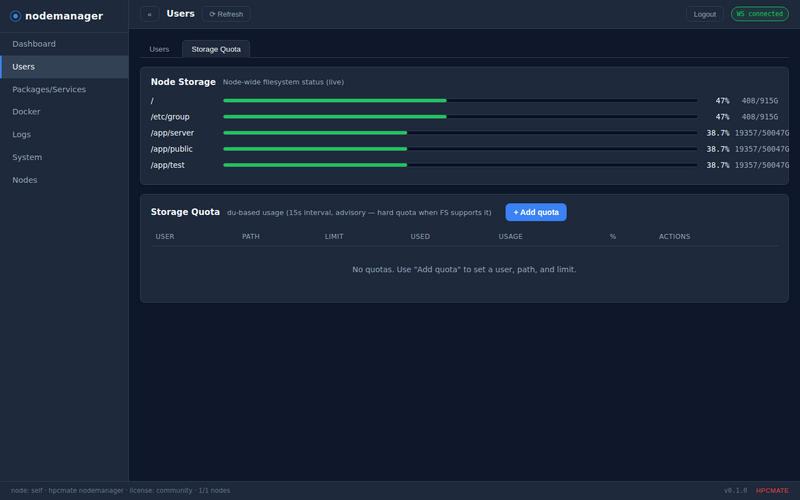Switch to the Users tab
Image resolution: width=800 pixels, height=500 pixels.
pyautogui.click(x=159, y=49)
